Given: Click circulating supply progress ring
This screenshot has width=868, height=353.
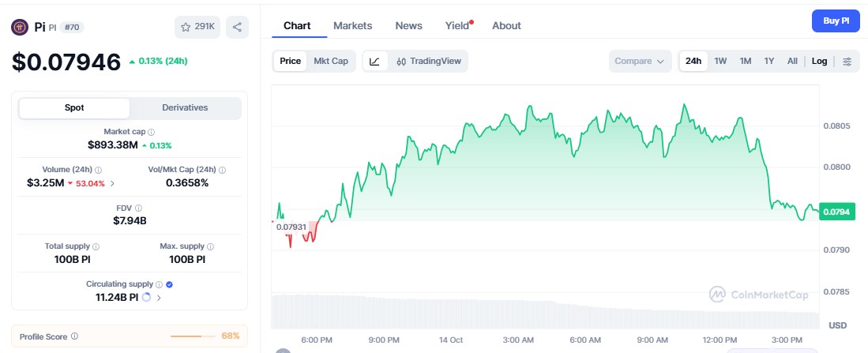Looking at the screenshot, I should (146, 298).
